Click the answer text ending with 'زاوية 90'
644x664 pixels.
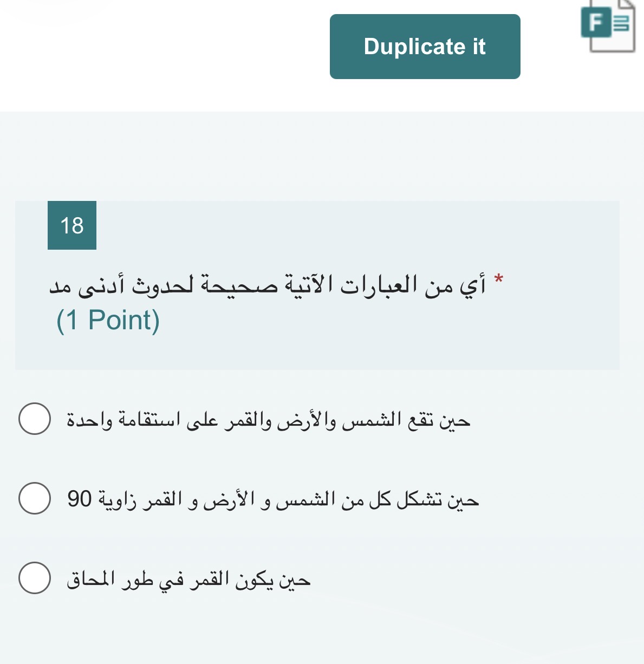tap(273, 499)
